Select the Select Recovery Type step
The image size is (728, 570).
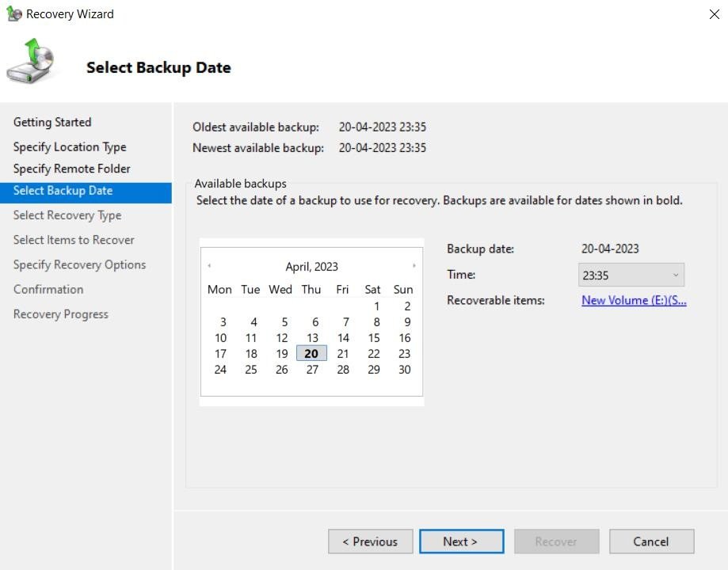(67, 215)
